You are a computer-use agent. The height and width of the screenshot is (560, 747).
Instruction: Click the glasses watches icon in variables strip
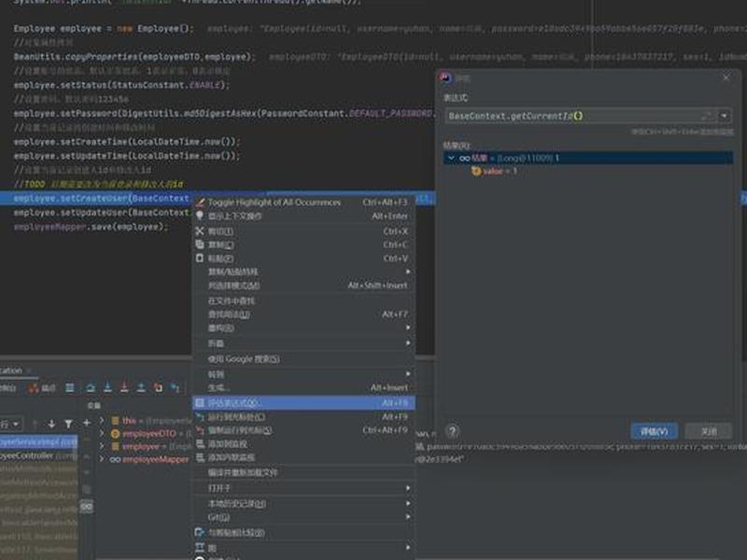[x=87, y=507]
